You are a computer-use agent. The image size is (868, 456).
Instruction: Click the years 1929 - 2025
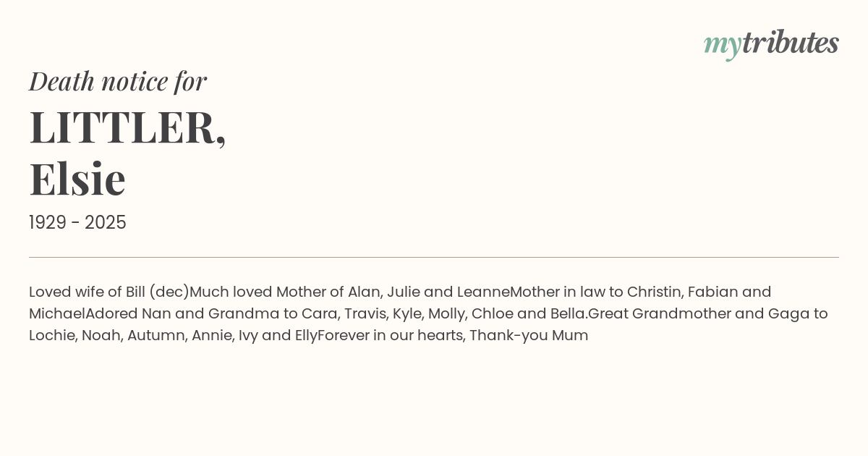click(x=77, y=223)
